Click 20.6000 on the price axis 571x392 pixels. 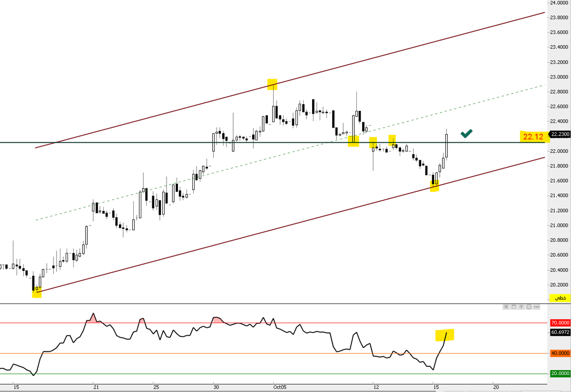(560, 255)
